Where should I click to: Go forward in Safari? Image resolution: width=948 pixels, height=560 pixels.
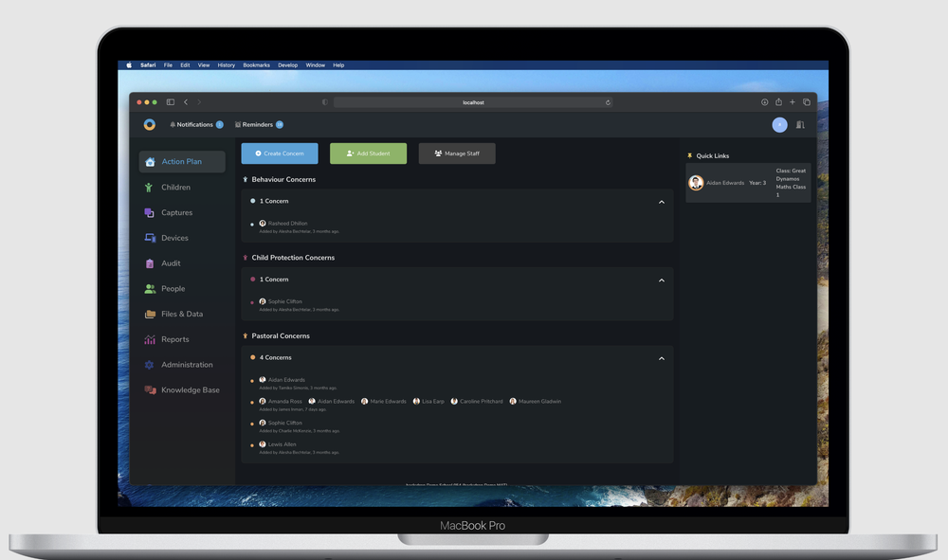pos(199,102)
